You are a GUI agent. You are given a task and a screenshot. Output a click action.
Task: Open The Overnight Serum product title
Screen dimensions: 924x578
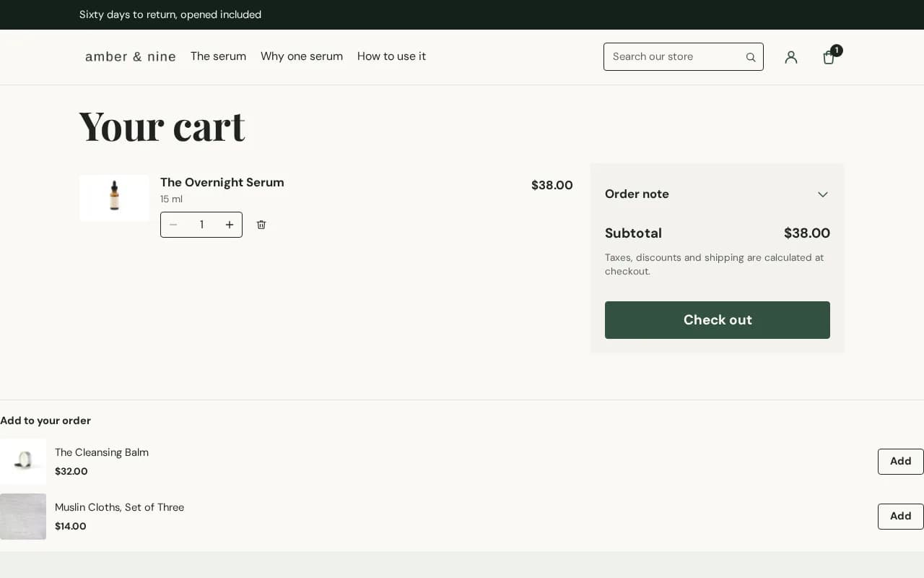tap(222, 182)
